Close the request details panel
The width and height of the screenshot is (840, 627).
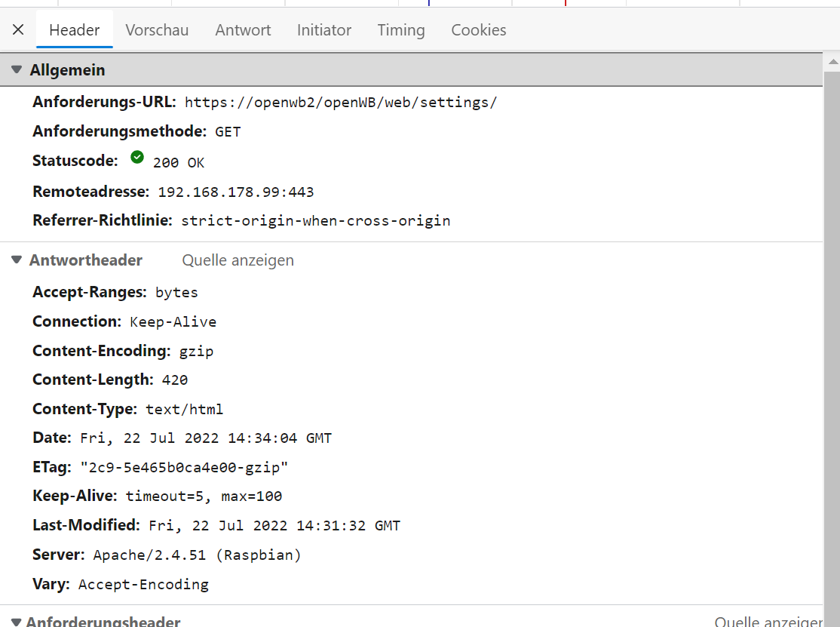[x=18, y=30]
